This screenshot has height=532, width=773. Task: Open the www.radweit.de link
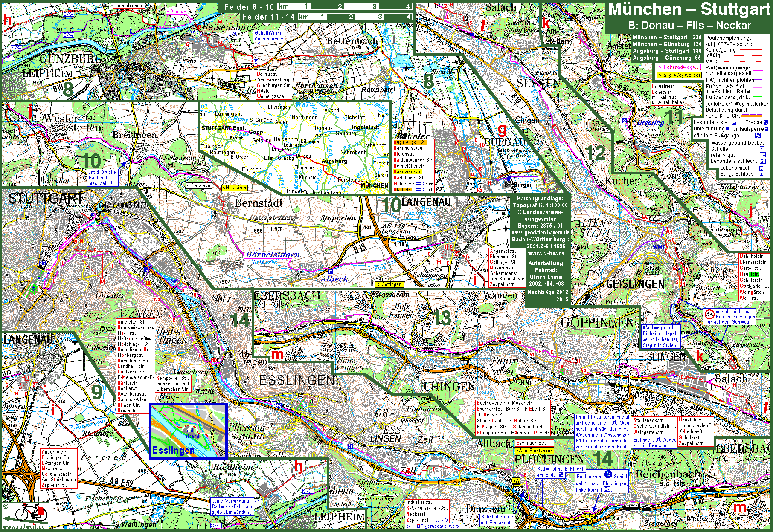pos(24,526)
